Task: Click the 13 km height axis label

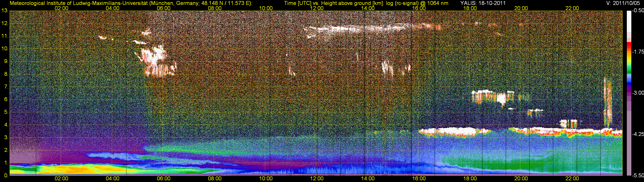Action: point(5,11)
